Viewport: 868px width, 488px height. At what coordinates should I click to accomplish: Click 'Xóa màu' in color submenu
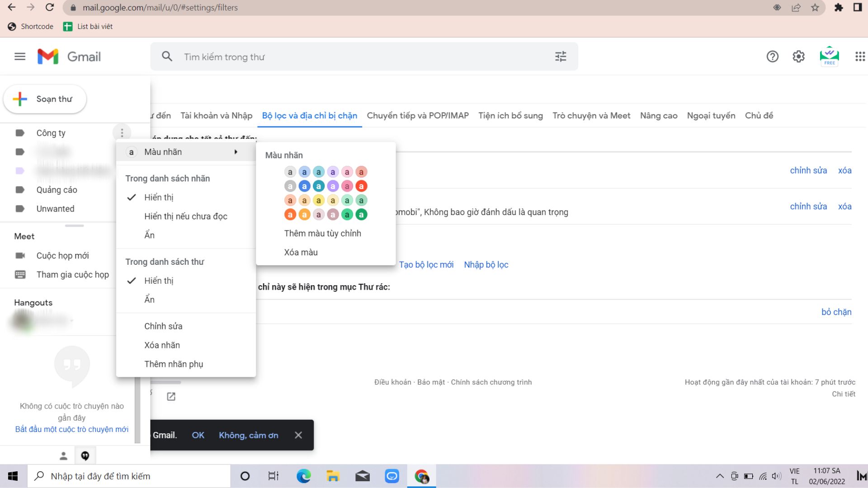click(301, 253)
